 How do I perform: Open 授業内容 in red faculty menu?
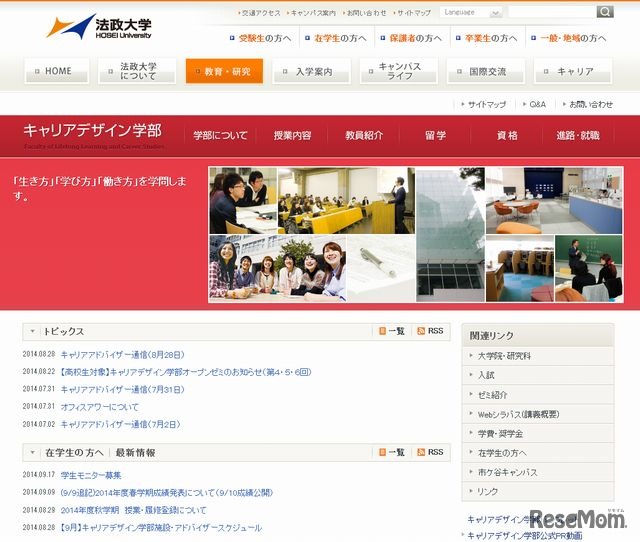pos(292,136)
